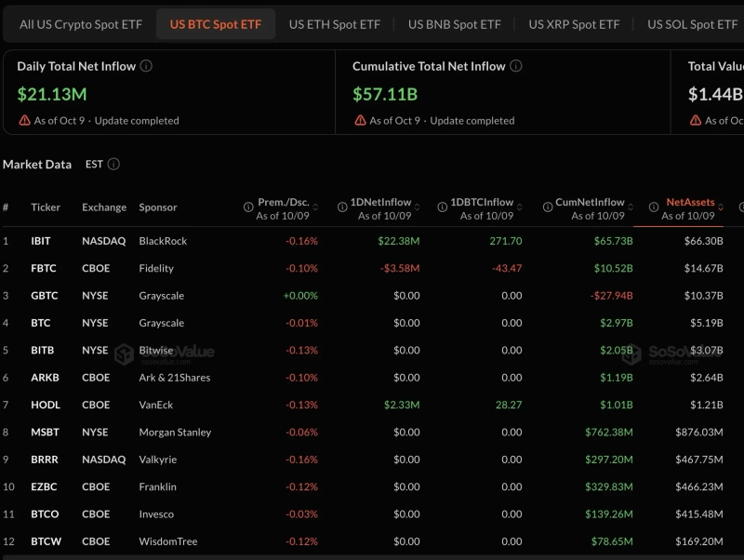Click the info icon before 1DNetInflow header

tap(342, 207)
